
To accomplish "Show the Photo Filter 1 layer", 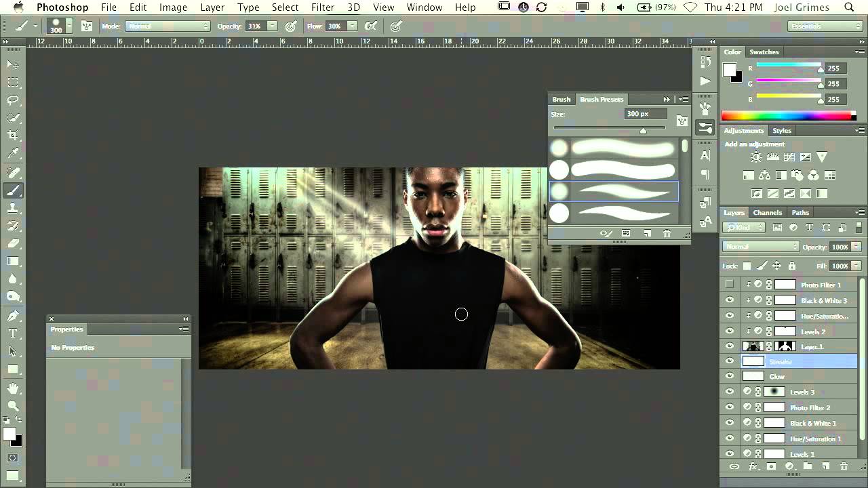I will 730,285.
